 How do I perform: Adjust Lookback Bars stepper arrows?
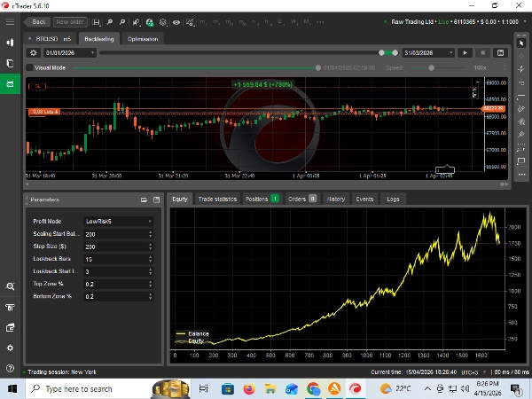[x=151, y=259]
